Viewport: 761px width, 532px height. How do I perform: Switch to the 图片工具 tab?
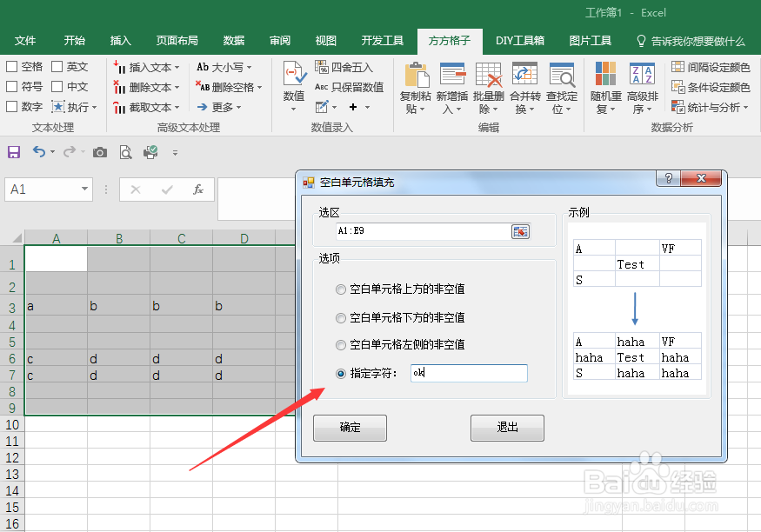pos(591,41)
